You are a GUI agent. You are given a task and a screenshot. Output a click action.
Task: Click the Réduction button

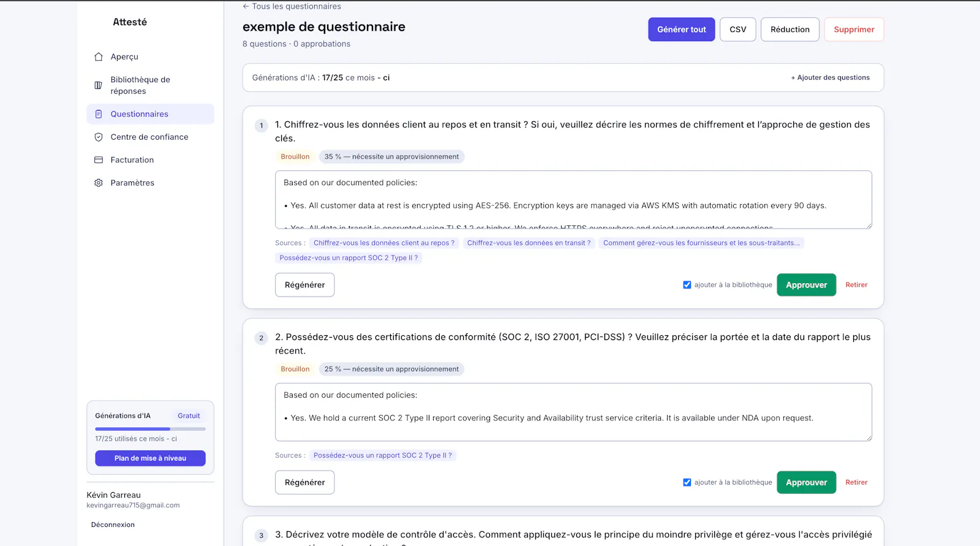[x=790, y=29]
